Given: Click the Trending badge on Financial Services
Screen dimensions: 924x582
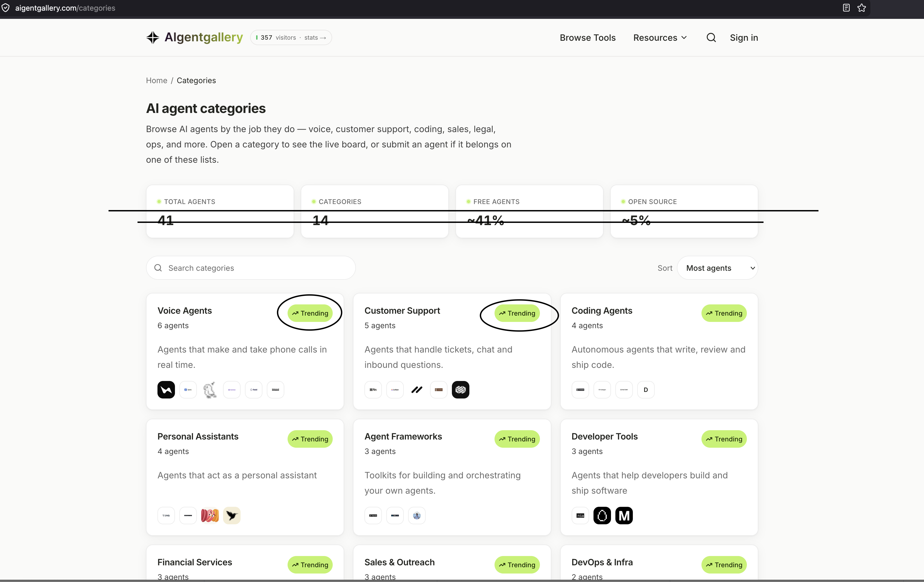Looking at the screenshot, I should 310,565.
